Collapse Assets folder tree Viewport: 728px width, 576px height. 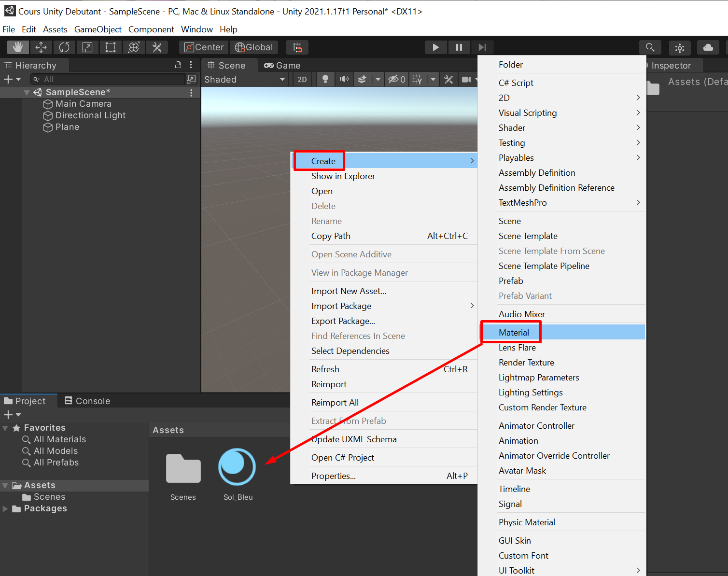(5, 485)
